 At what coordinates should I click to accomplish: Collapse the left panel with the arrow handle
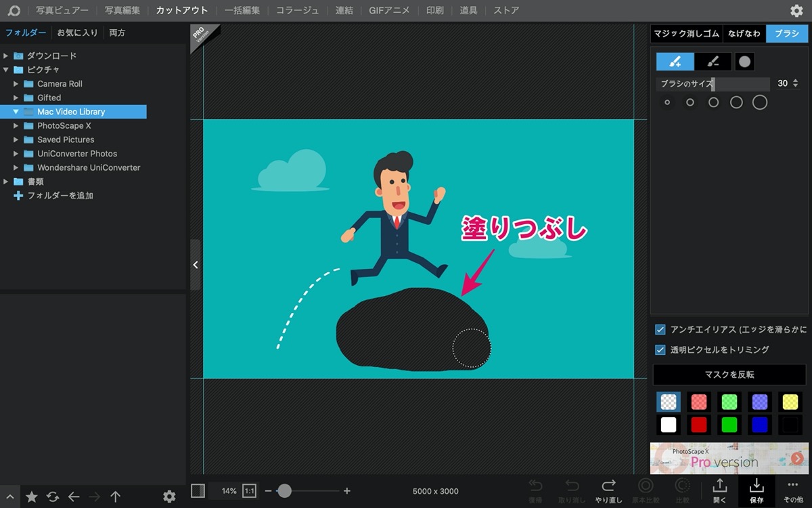coord(195,265)
